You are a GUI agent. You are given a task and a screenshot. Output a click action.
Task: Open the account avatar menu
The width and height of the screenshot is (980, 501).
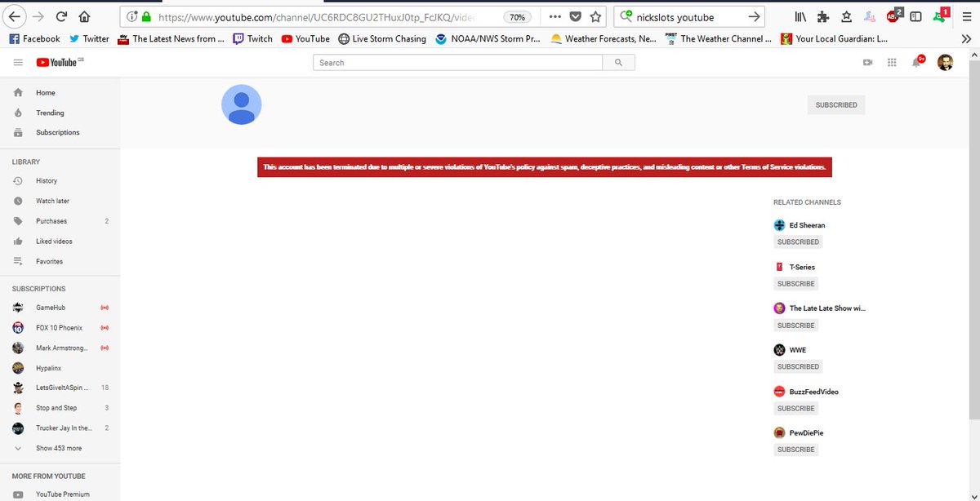945,62
